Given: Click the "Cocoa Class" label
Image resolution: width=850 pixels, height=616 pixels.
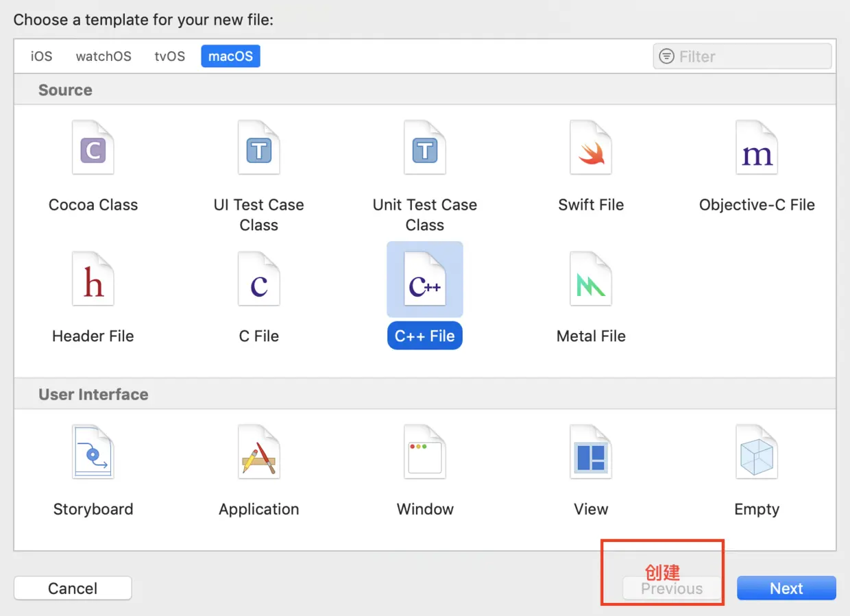Looking at the screenshot, I should 93,205.
